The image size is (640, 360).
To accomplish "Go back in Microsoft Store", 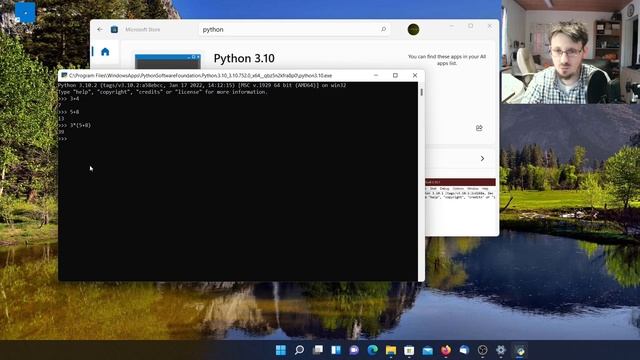I will point(100,29).
